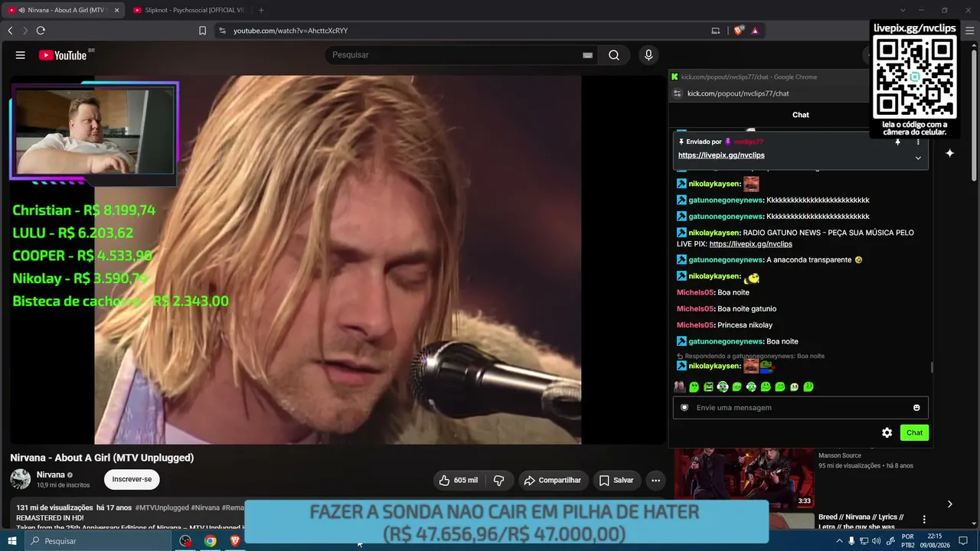Open the Manson Source recommended video thumbnail
This screenshot has width=980, height=551.
(x=743, y=478)
